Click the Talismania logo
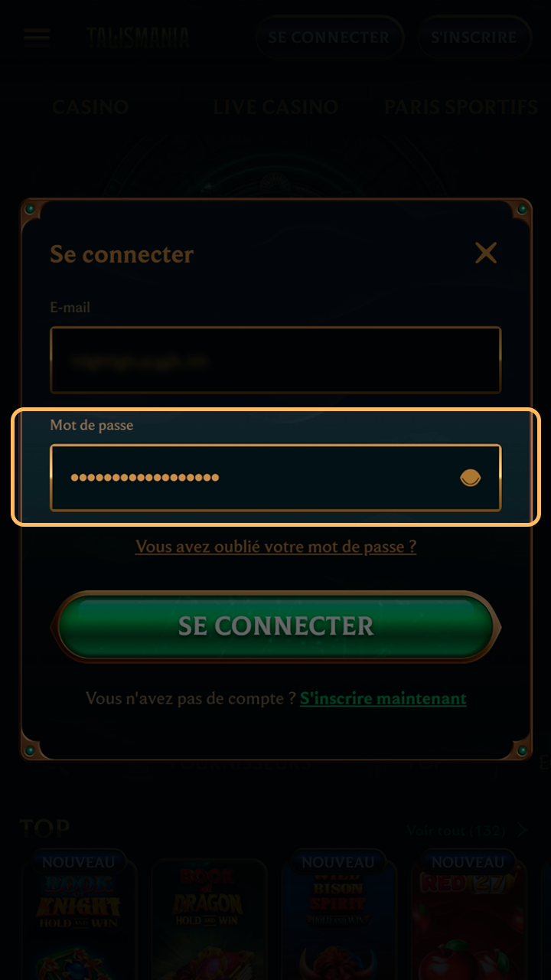 coord(138,38)
